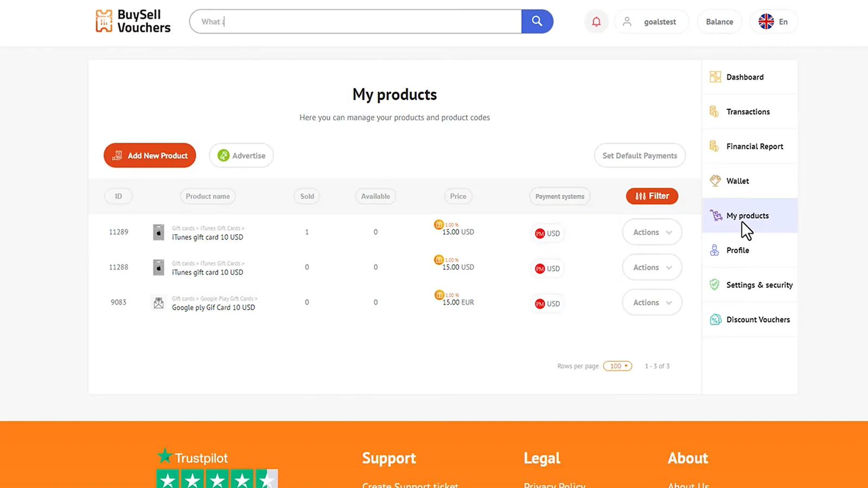Image resolution: width=868 pixels, height=488 pixels.
Task: Click the search magnifier icon
Action: click(x=537, y=21)
